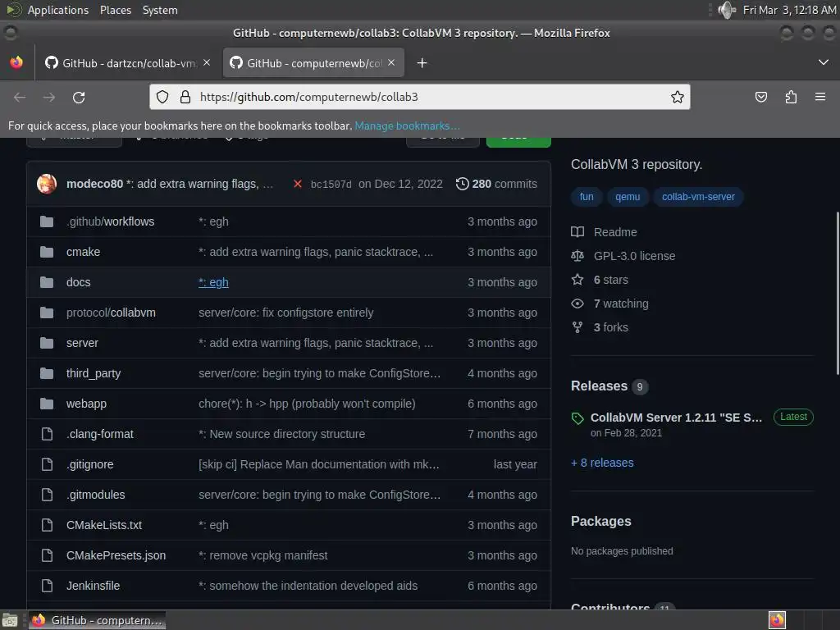Open the .github/workflows folder
This screenshot has width=840, height=630.
coord(111,221)
